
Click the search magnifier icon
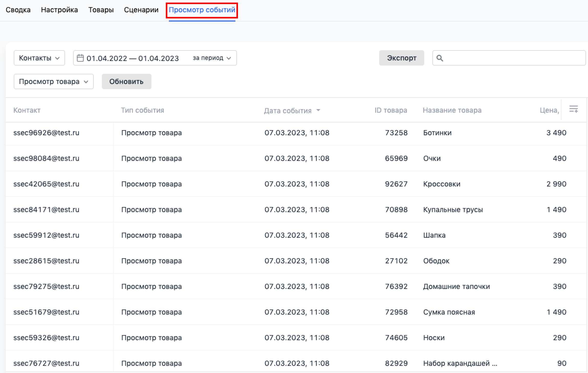tap(440, 58)
